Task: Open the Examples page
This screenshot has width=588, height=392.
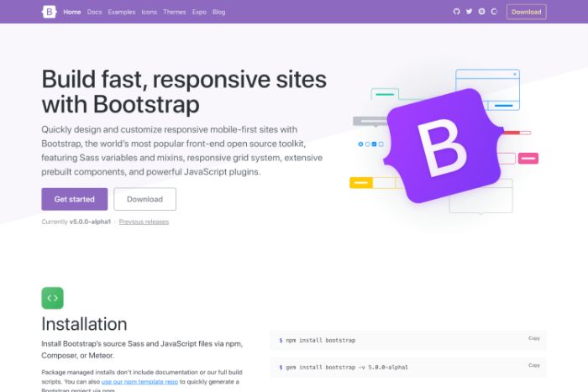Action: (121, 13)
